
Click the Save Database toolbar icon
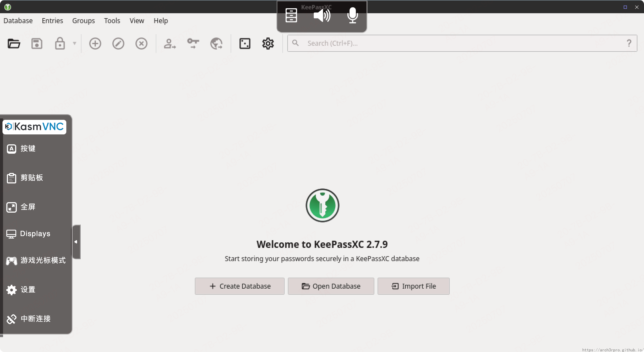tap(37, 44)
